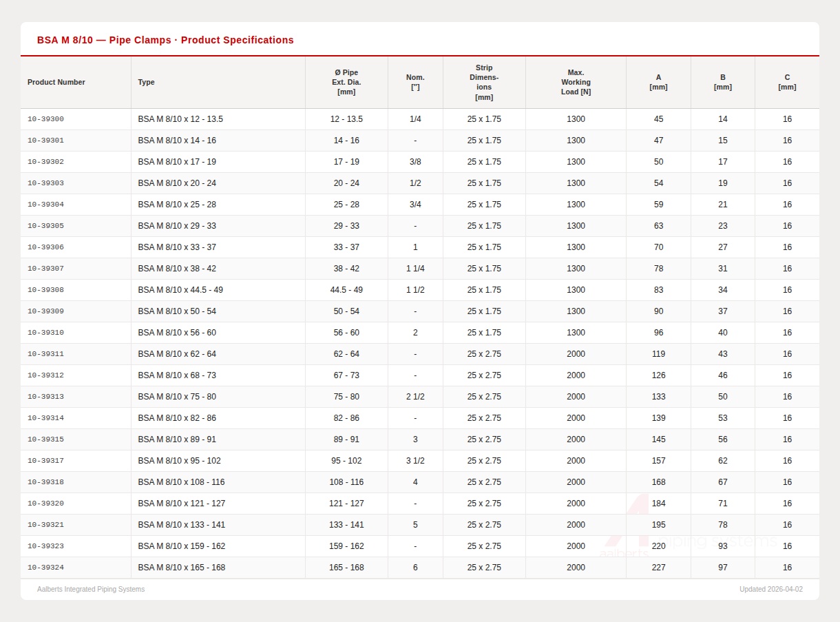Select the nominal size cell 2 1/2
This screenshot has height=622, width=840.
tap(415, 397)
